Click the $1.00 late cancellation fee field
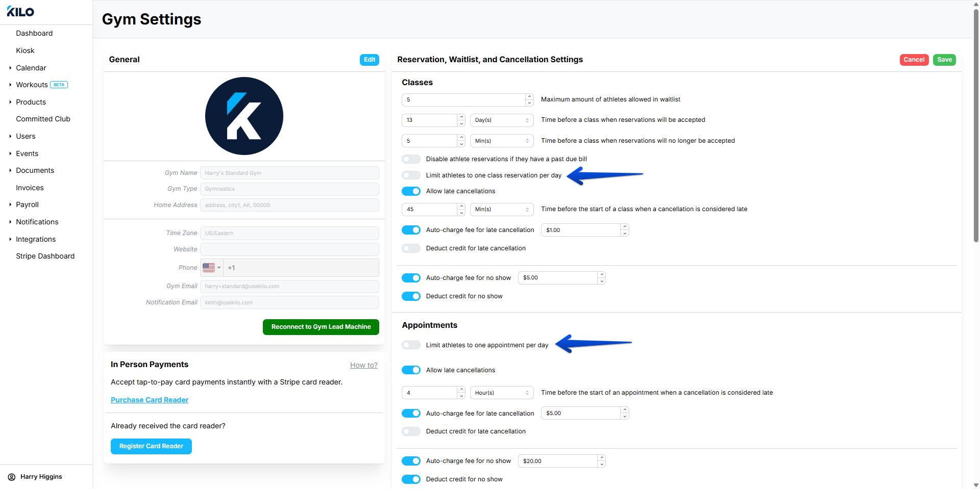 (581, 230)
